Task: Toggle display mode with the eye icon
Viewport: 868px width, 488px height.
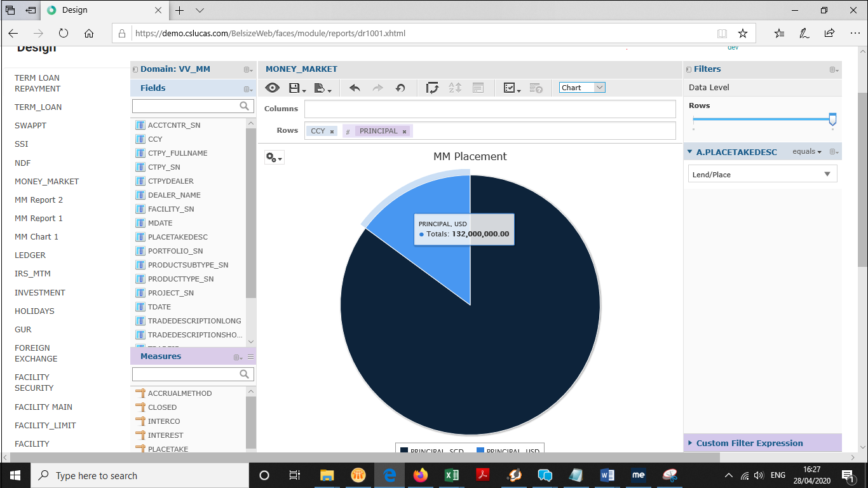Action: pos(272,88)
